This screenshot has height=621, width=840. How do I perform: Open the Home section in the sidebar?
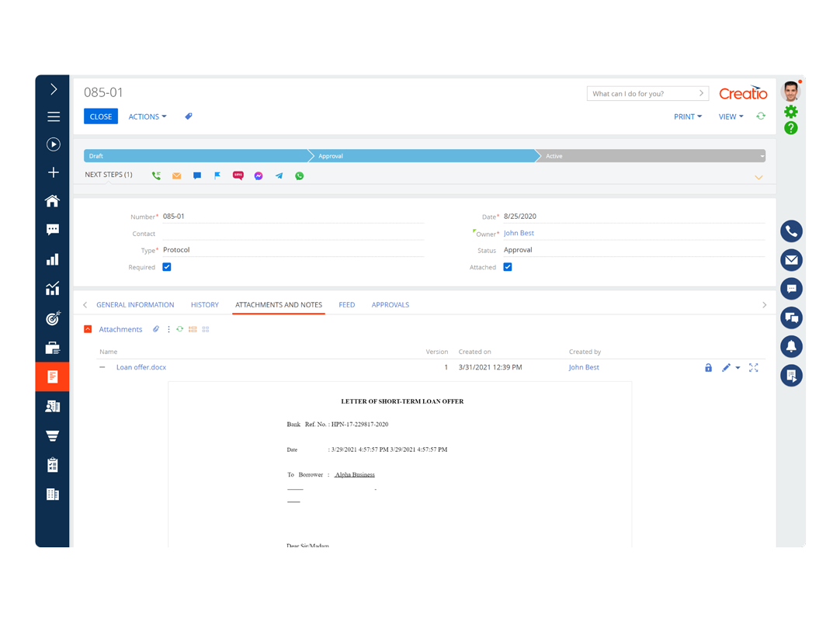coord(53,200)
